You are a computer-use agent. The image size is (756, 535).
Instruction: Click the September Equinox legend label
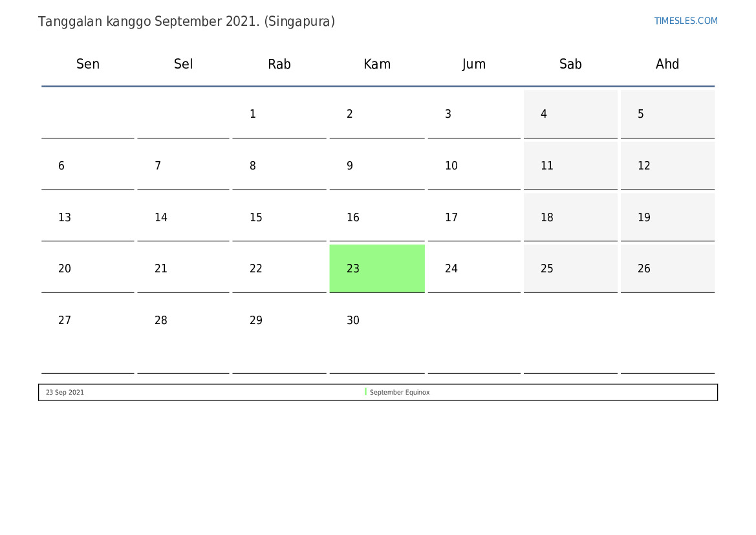coord(400,393)
